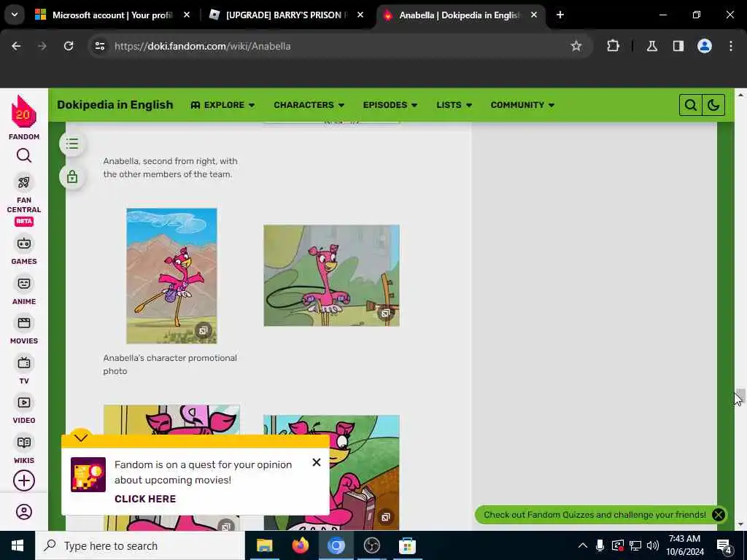Go back to the previous page
The height and width of the screenshot is (560, 747).
[16, 46]
